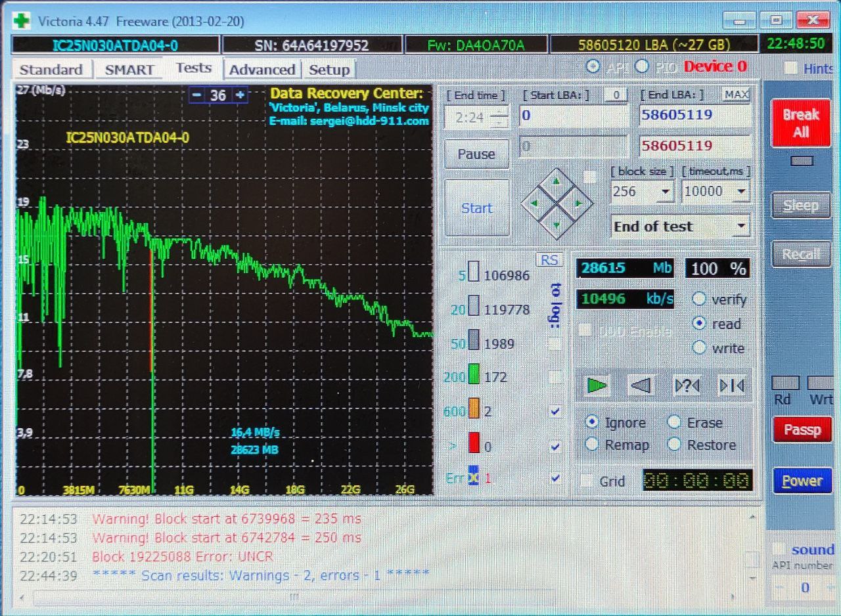Click the minus icon next to 36

(x=196, y=95)
